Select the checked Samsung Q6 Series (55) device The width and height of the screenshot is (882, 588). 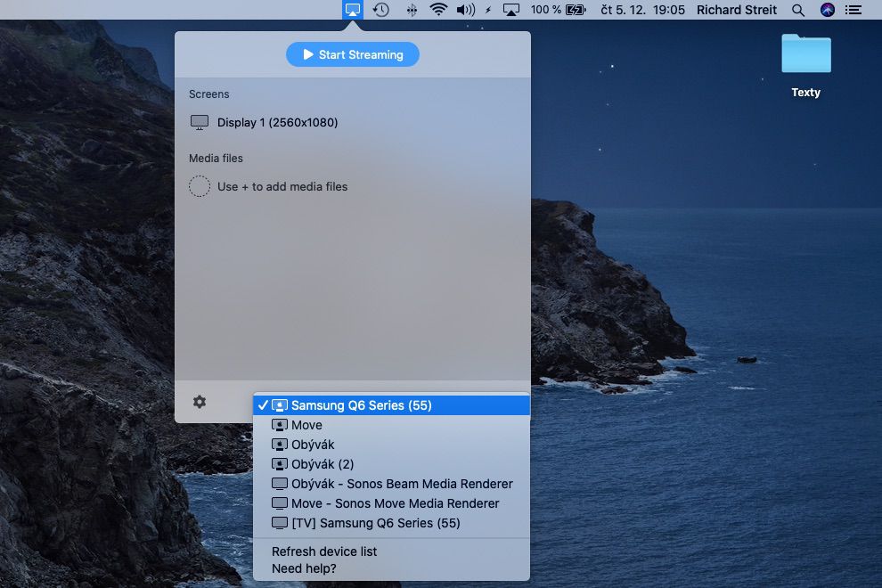pos(361,405)
